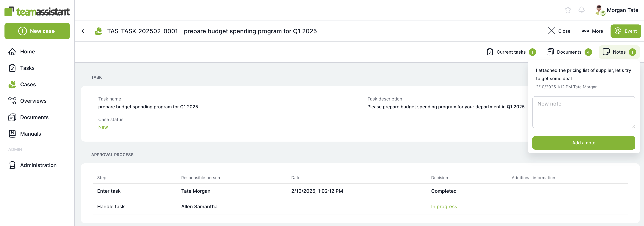Image resolution: width=644 pixels, height=226 pixels.
Task: Click the Home house icon
Action: pos(12,52)
